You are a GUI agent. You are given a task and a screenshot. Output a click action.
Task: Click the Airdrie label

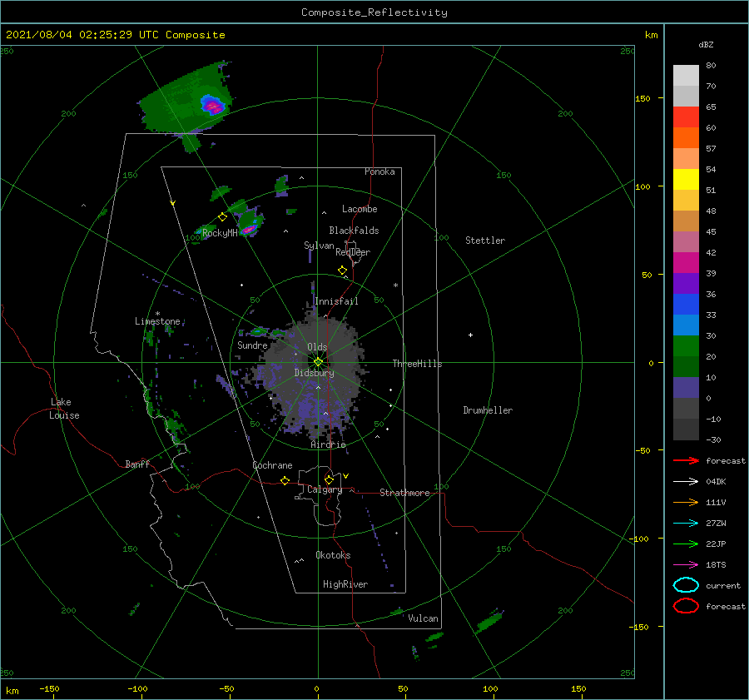tap(328, 444)
